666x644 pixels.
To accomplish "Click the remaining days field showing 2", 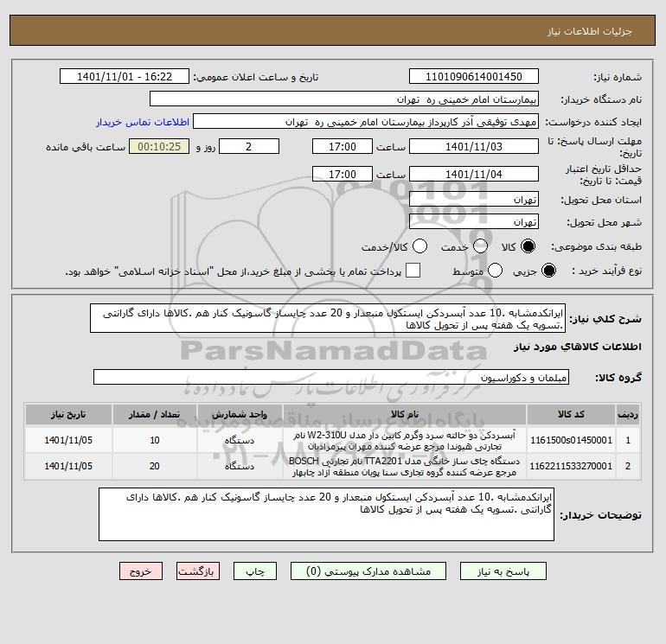I will (x=249, y=146).
